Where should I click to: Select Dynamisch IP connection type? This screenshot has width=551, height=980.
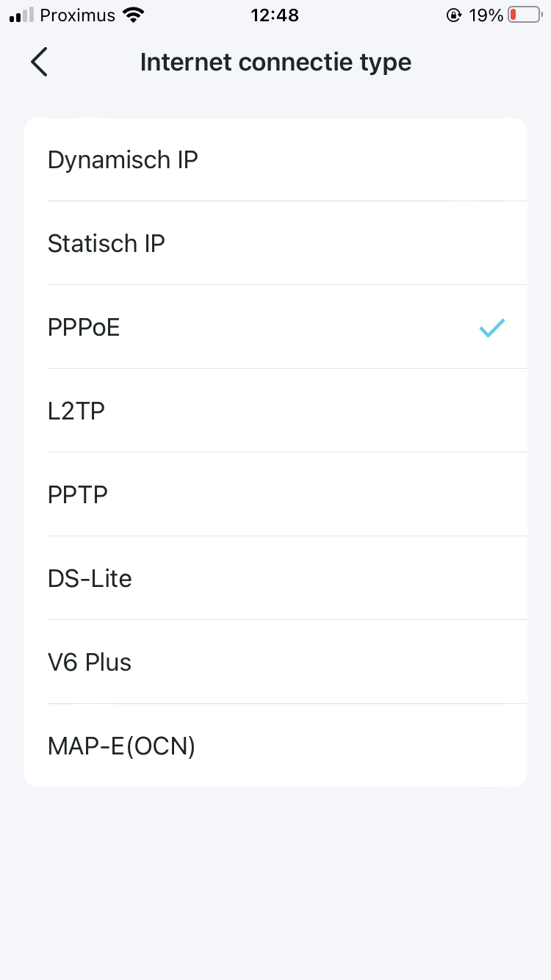pyautogui.click(x=123, y=159)
